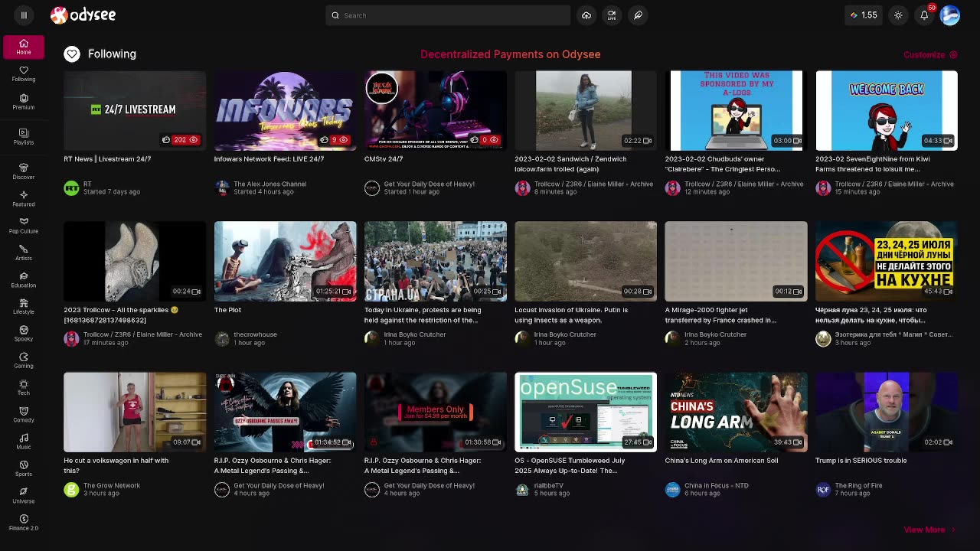The width and height of the screenshot is (980, 551).
Task: Open Sandwich / Zendwich video title
Action: click(570, 164)
